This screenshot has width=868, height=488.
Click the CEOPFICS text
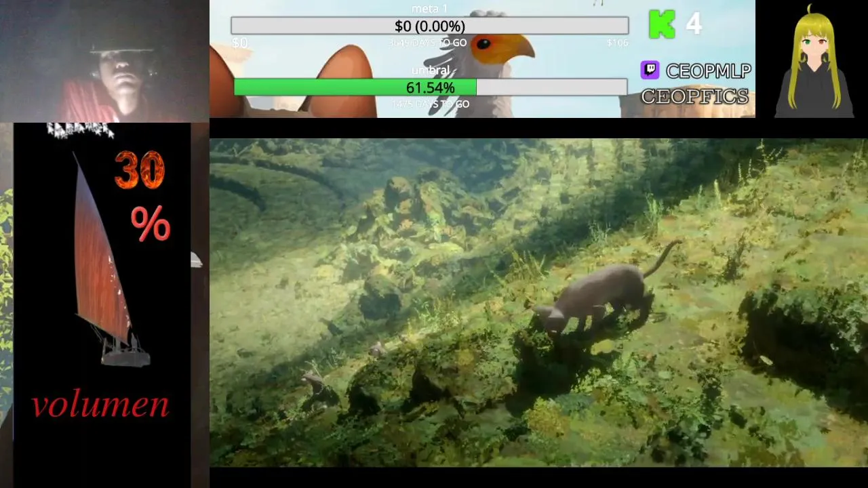(x=695, y=96)
